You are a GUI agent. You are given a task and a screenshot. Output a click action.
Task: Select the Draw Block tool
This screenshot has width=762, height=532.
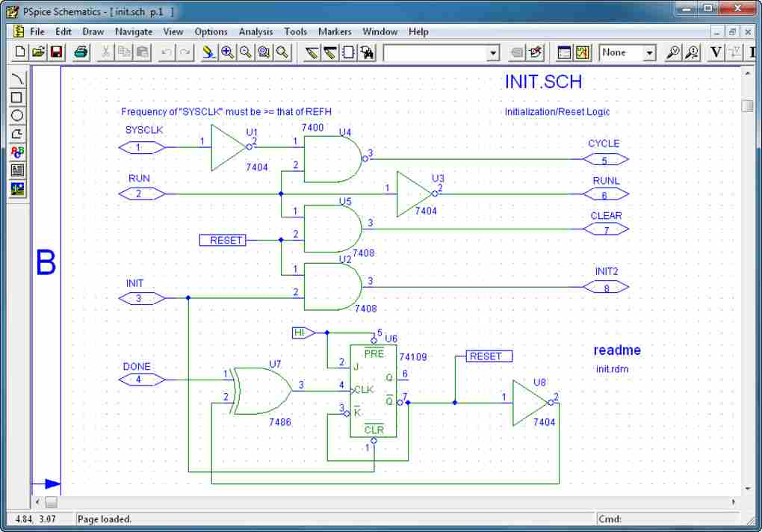point(348,52)
